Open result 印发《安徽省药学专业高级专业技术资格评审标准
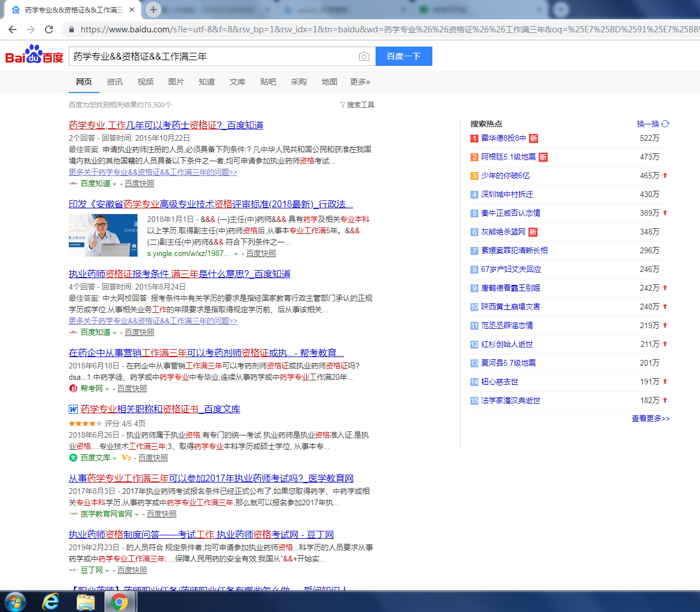Viewport: 700px width, 612px height. coord(211,204)
